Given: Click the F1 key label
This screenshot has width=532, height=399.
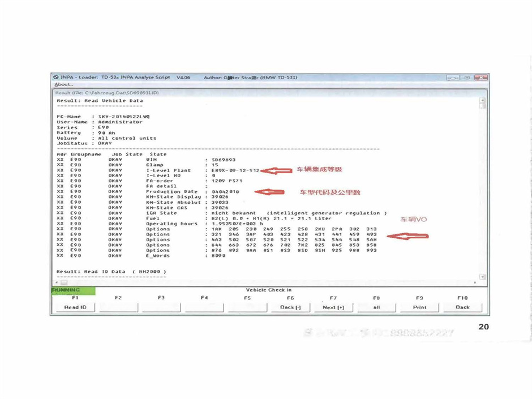Looking at the screenshot, I should click(75, 298).
